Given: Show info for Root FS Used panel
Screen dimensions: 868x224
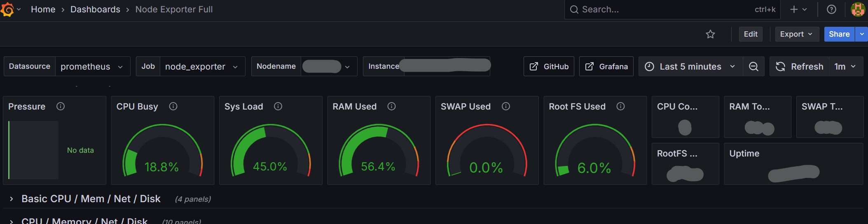Looking at the screenshot, I should 620,106.
